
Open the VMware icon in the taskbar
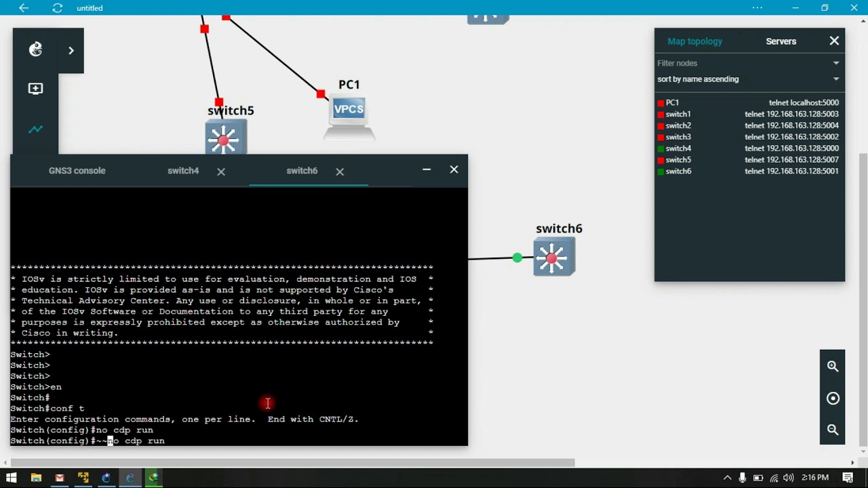pos(83,478)
